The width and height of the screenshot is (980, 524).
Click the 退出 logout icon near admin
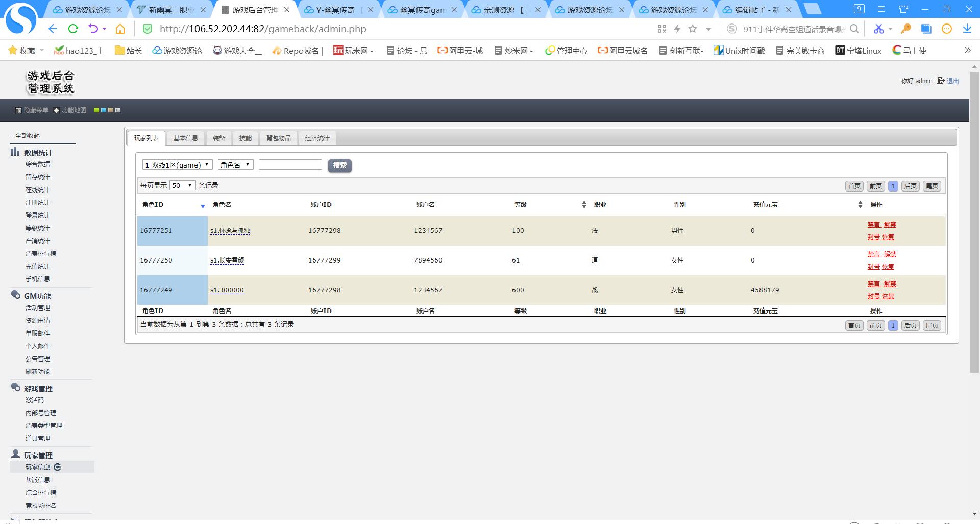pyautogui.click(x=940, y=81)
